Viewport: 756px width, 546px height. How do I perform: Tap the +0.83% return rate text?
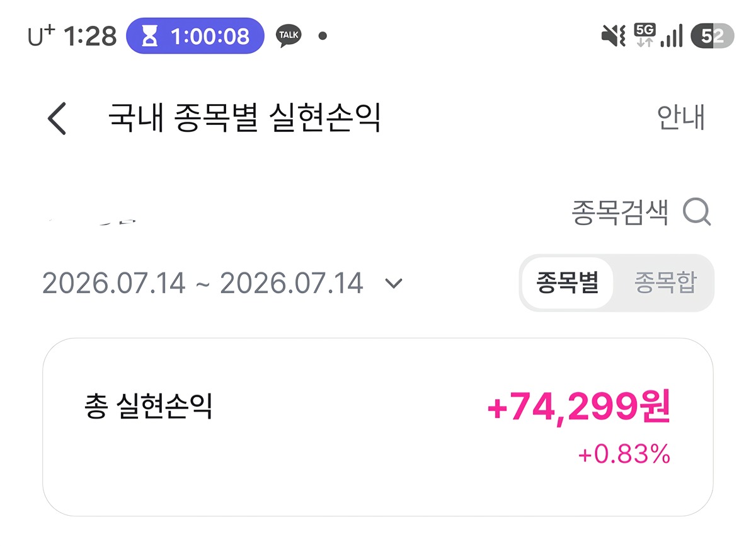[624, 454]
